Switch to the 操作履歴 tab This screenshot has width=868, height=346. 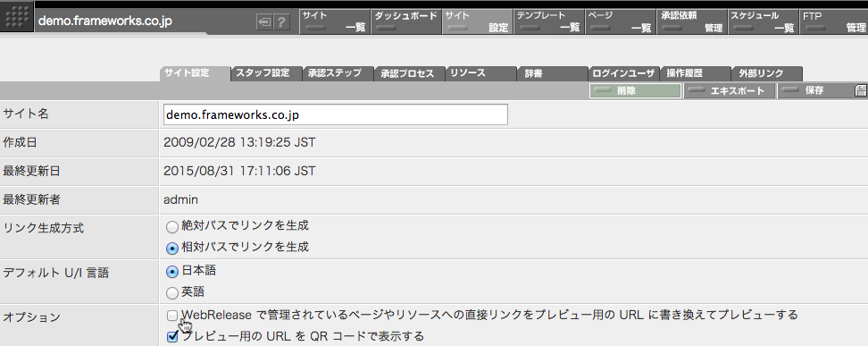click(x=695, y=73)
